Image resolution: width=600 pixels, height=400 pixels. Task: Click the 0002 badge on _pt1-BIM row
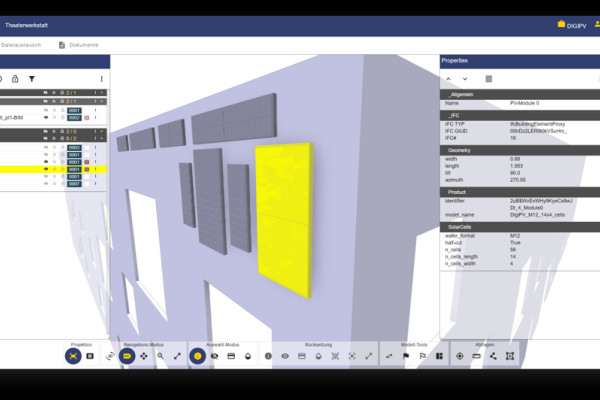click(x=74, y=118)
